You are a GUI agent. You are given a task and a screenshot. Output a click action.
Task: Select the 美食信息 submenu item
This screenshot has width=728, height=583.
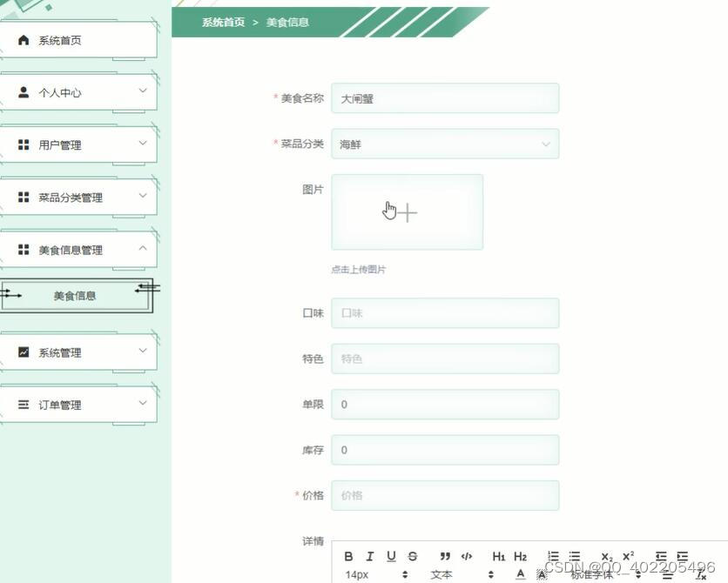[75, 296]
